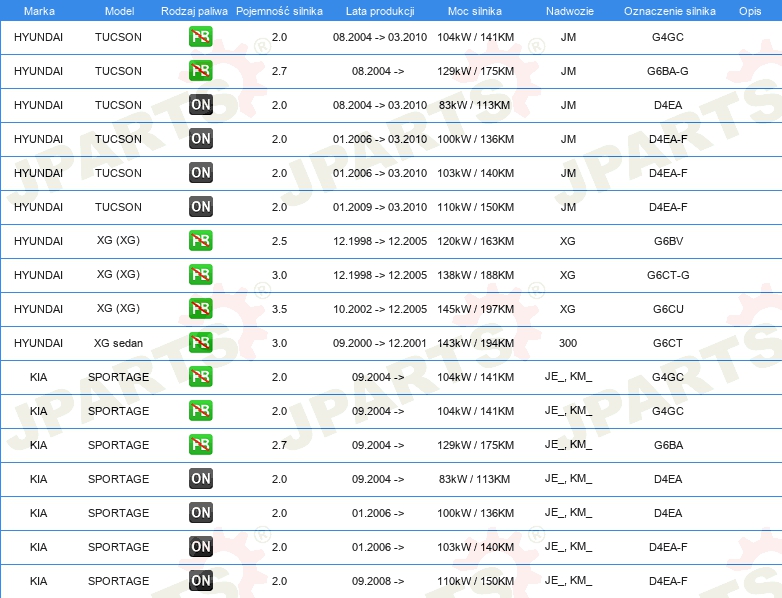Click production dates 09.2000 -> 12.2001
Screen dimensions: 782x598
[x=380, y=343]
